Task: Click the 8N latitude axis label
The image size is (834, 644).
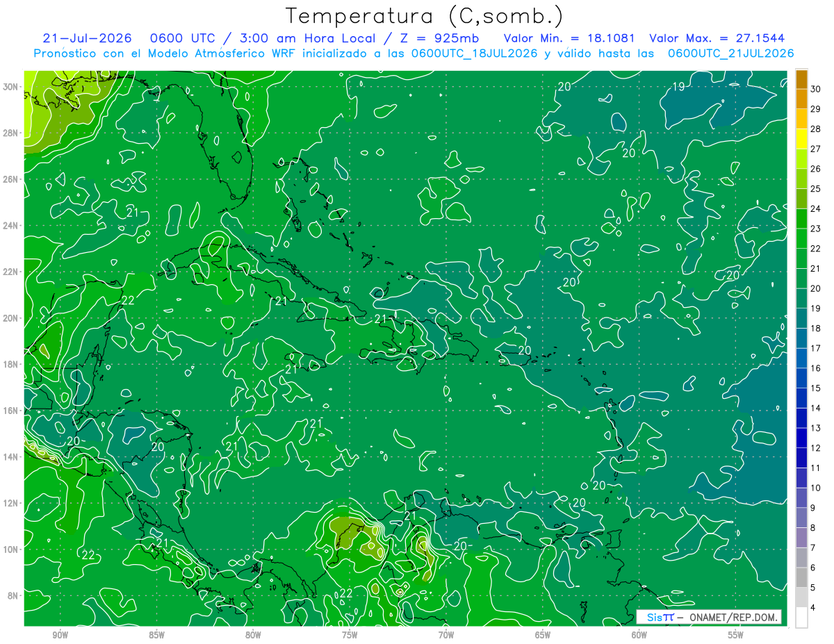Action: (x=13, y=595)
